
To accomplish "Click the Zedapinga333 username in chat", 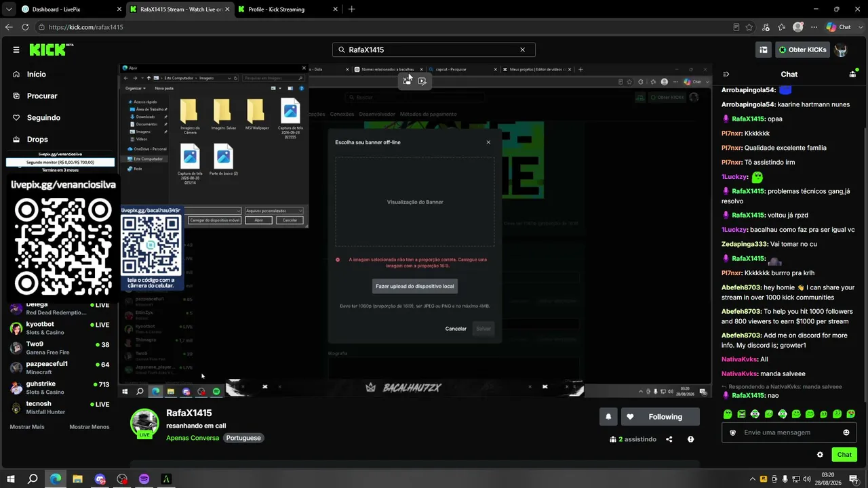I will coord(745,244).
